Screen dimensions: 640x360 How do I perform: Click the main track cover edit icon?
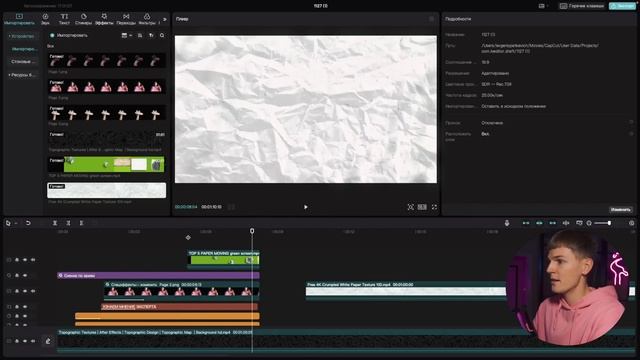(x=48, y=341)
